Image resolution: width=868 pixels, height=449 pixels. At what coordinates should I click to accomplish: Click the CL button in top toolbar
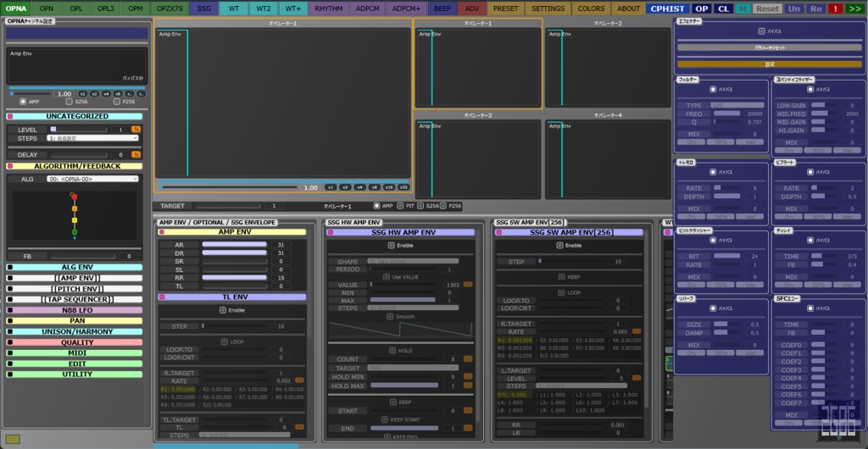tap(723, 8)
